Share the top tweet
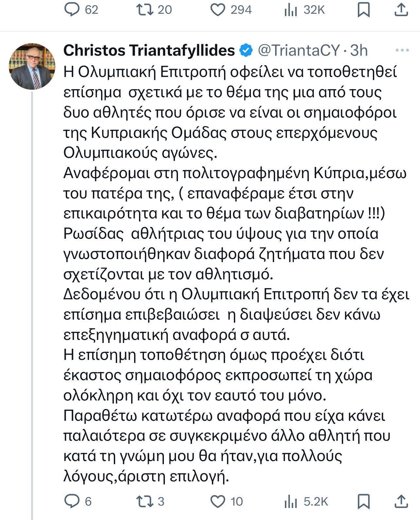Screen dimensions: 420x520 pyautogui.click(x=401, y=10)
